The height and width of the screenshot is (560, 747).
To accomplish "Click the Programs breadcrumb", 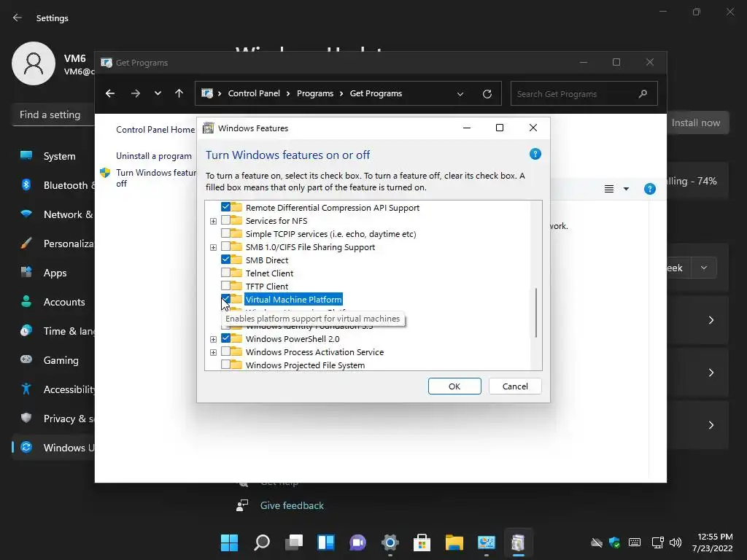I will 315,93.
